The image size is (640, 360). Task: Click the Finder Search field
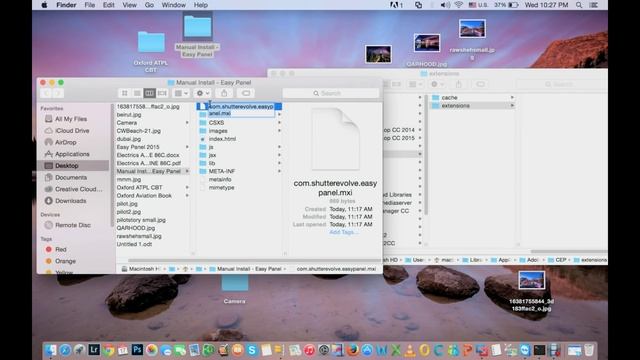pos(331,93)
